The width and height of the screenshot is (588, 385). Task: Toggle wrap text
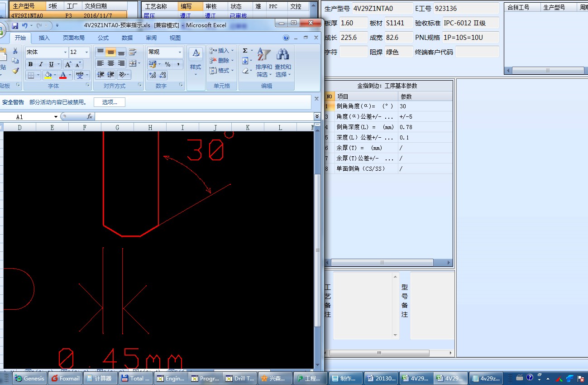(133, 52)
